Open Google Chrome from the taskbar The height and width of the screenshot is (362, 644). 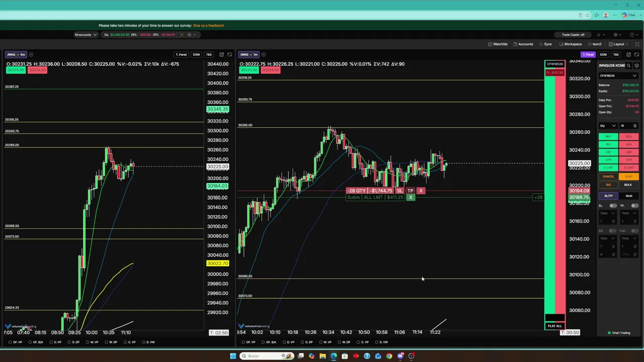(x=389, y=356)
